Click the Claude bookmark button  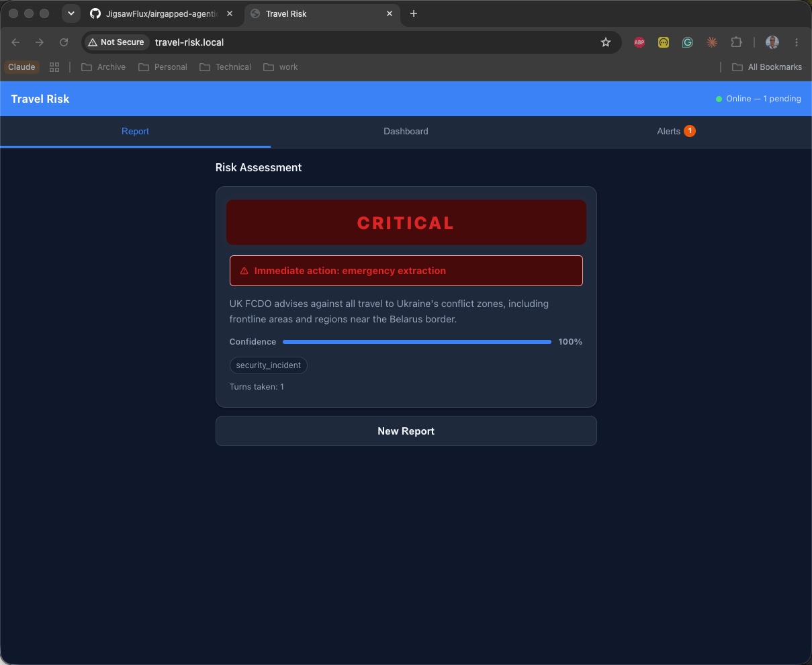coord(21,67)
